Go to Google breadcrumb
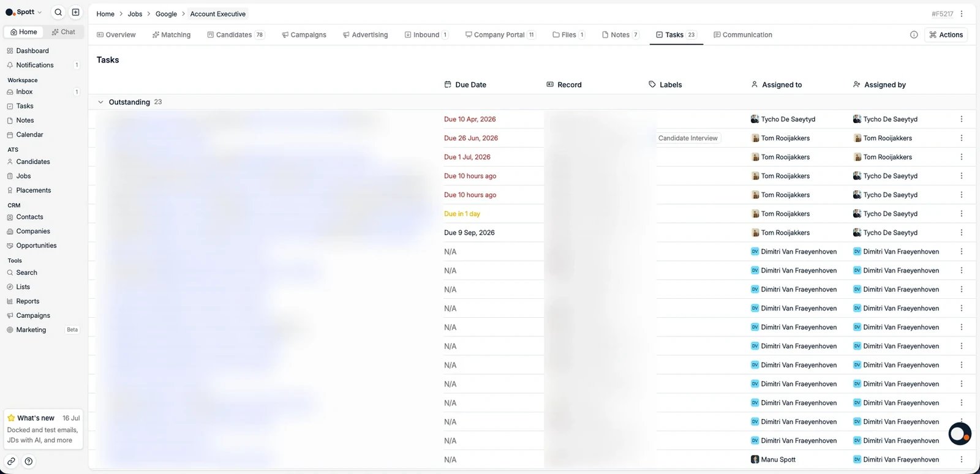 click(166, 14)
